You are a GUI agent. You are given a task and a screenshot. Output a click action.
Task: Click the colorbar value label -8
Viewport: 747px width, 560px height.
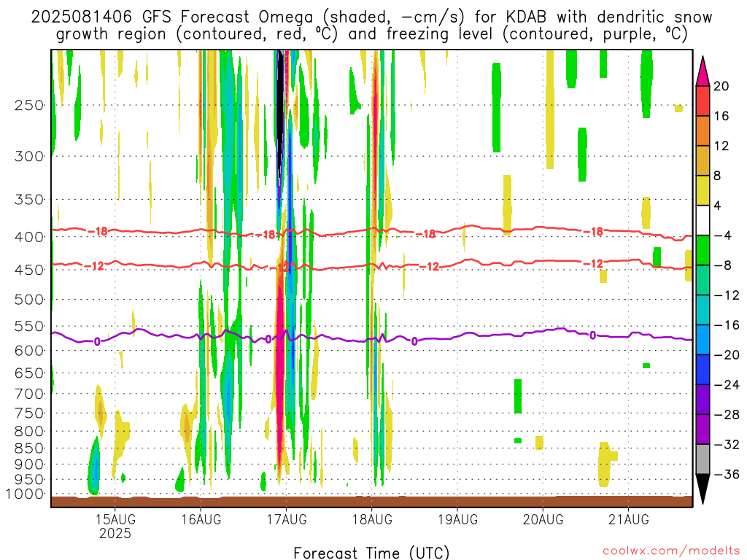point(723,265)
